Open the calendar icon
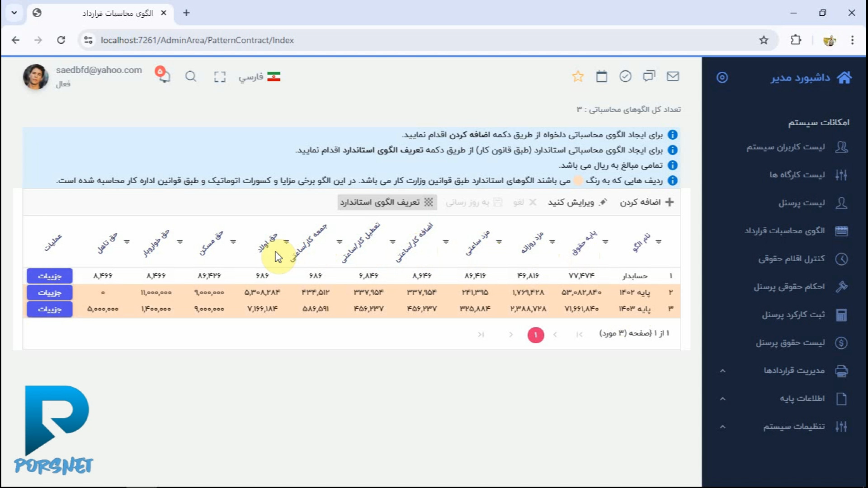The image size is (868, 488). 601,76
